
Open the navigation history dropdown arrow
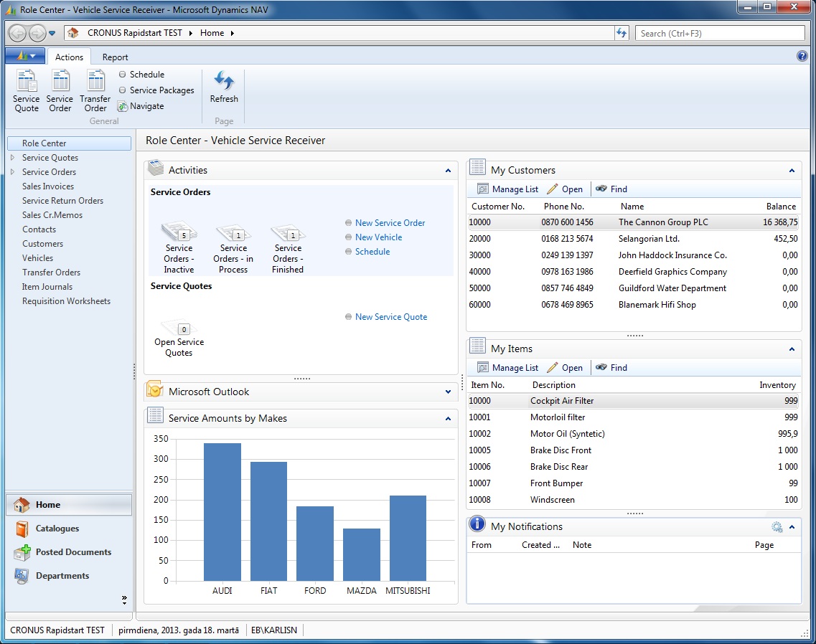pos(52,33)
